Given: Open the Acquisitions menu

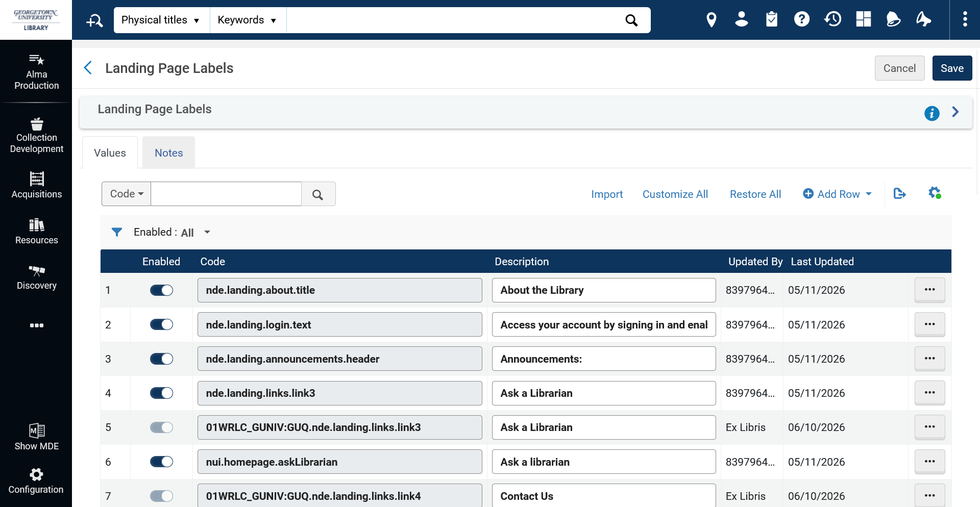Looking at the screenshot, I should point(36,185).
